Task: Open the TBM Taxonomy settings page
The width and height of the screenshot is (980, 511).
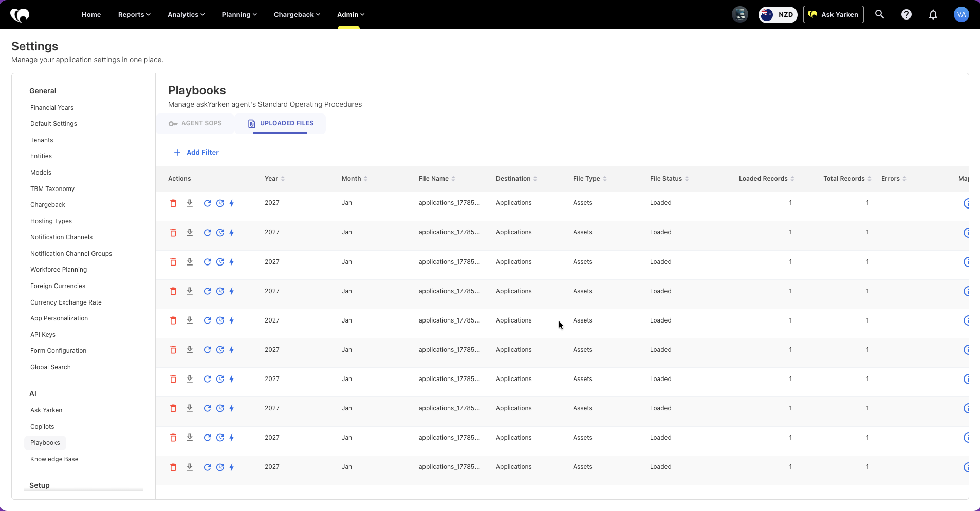Action: pyautogui.click(x=52, y=189)
